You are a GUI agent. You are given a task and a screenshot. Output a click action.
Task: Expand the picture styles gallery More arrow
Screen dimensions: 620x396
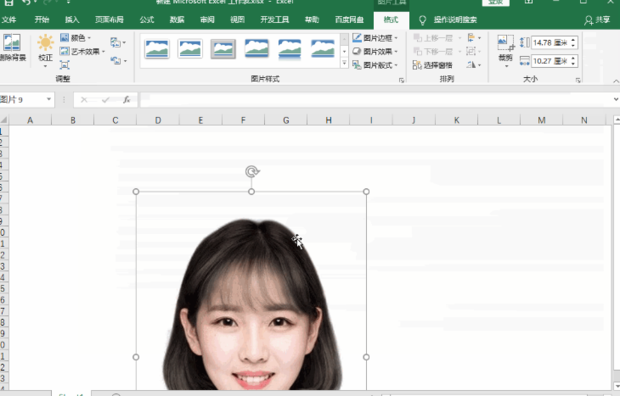click(x=344, y=63)
